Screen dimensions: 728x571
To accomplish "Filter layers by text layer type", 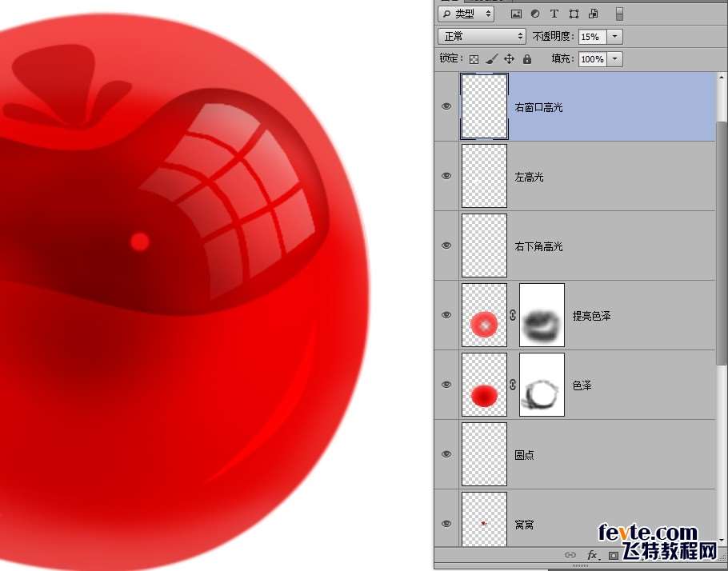I will tap(554, 14).
